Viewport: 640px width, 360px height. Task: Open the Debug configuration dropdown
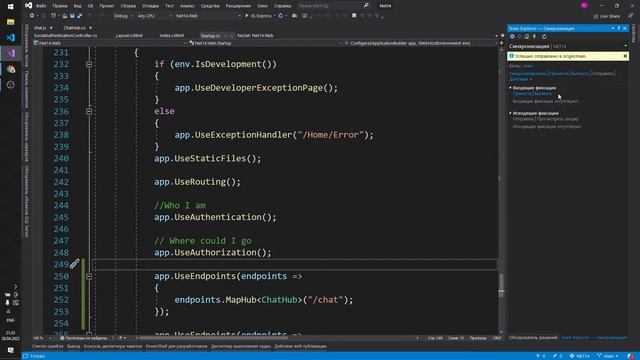[x=123, y=16]
